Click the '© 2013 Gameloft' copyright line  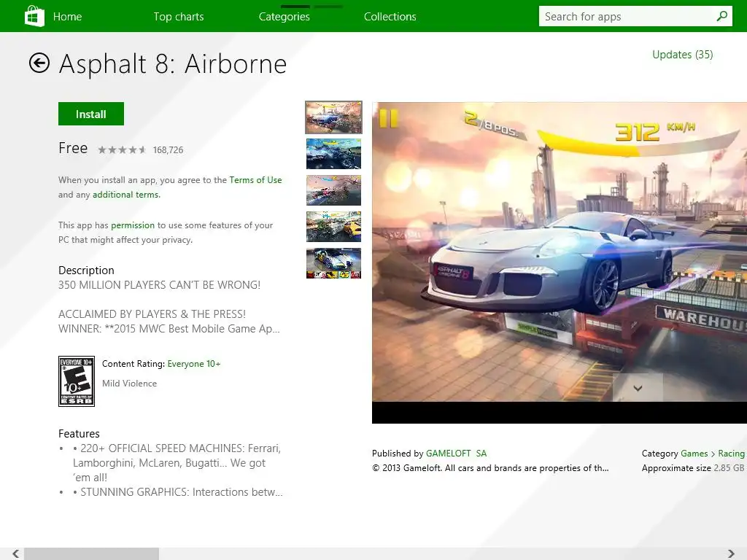(x=490, y=468)
